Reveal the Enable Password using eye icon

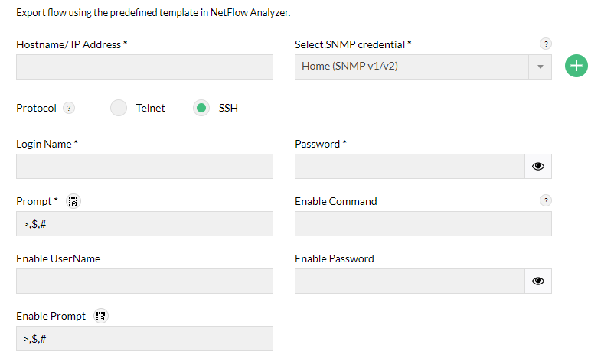538,281
